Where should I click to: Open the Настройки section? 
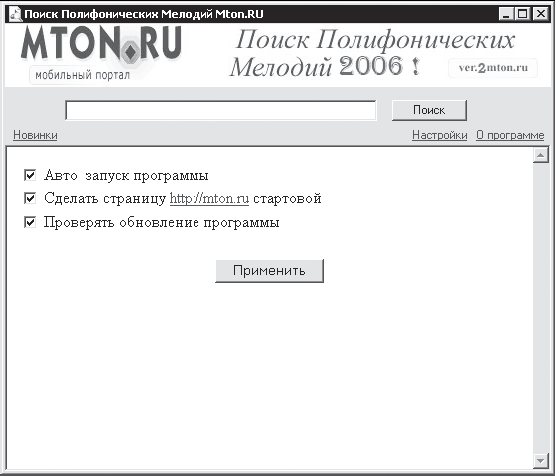440,135
